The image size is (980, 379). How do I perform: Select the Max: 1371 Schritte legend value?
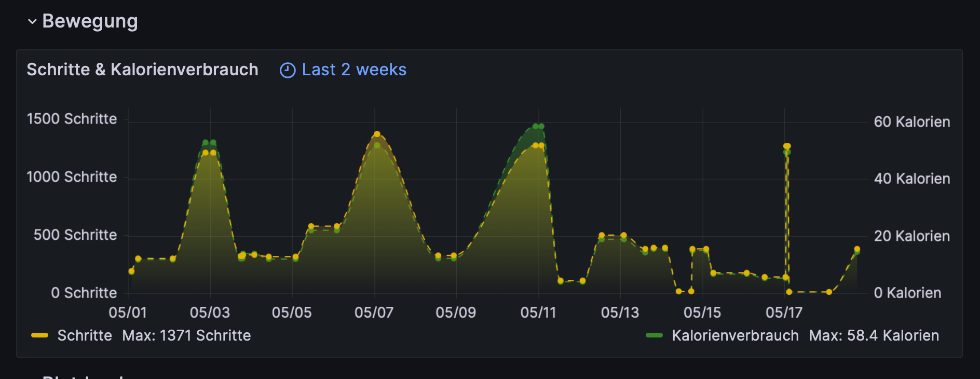186,335
